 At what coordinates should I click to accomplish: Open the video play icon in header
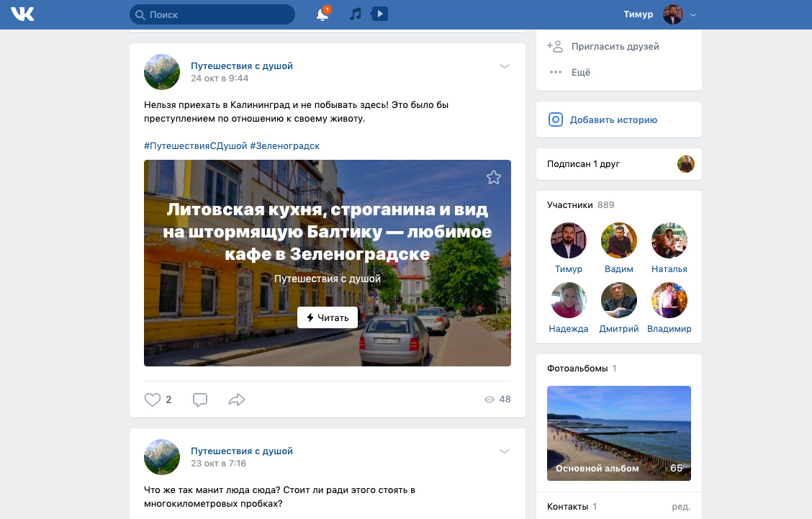coord(379,14)
